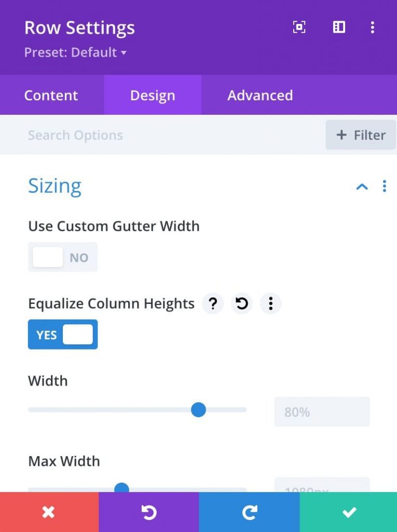Screen dimensions: 397x532
Task: Click the Filter button
Action: tap(360, 135)
